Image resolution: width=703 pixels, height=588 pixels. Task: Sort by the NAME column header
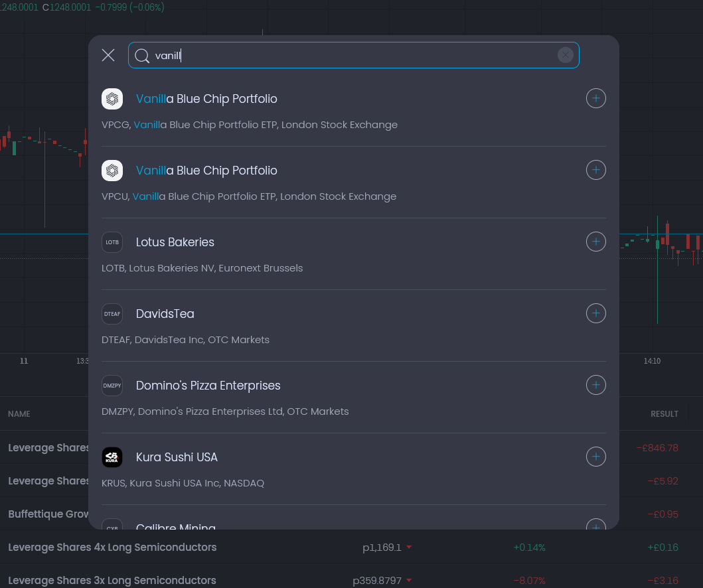tap(19, 413)
